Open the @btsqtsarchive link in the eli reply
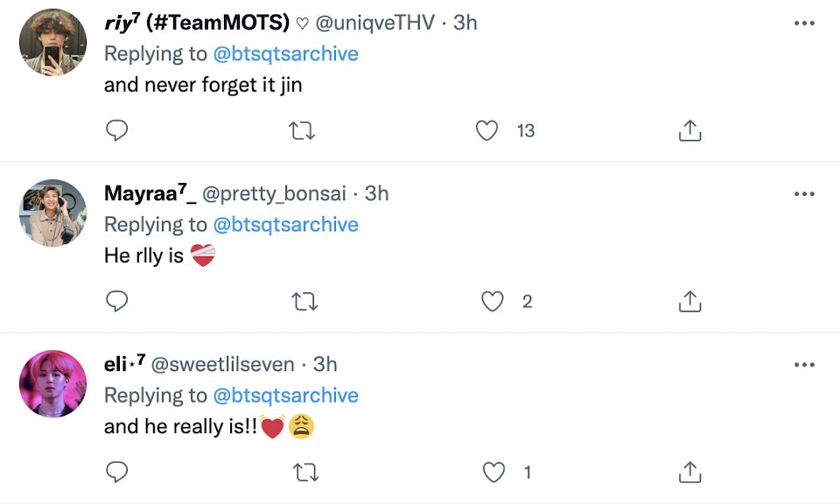840x504 pixels. click(x=285, y=395)
